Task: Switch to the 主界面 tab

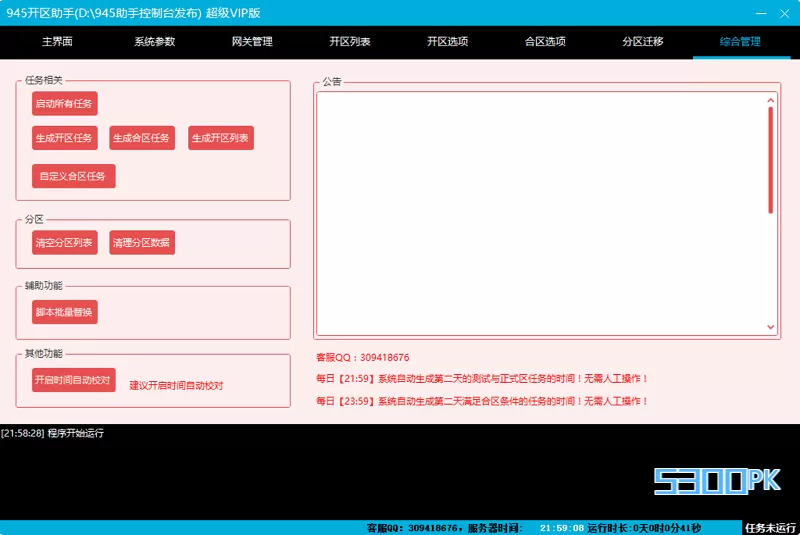Action: click(57, 42)
